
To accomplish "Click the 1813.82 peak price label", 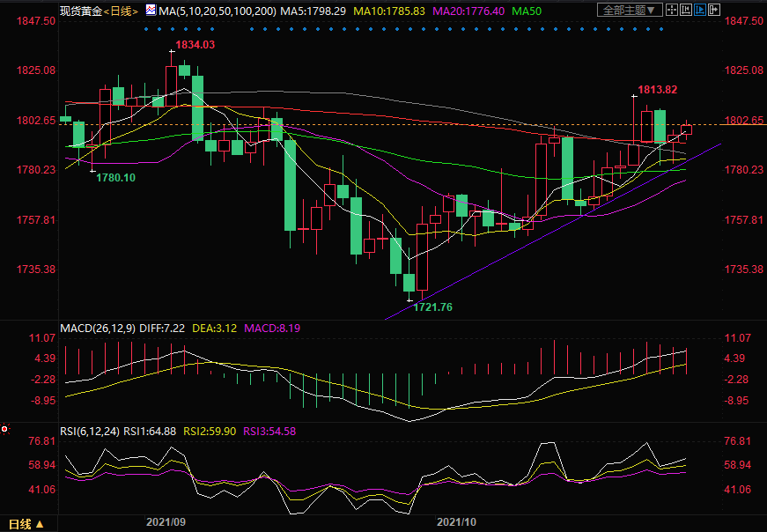I will (x=658, y=90).
